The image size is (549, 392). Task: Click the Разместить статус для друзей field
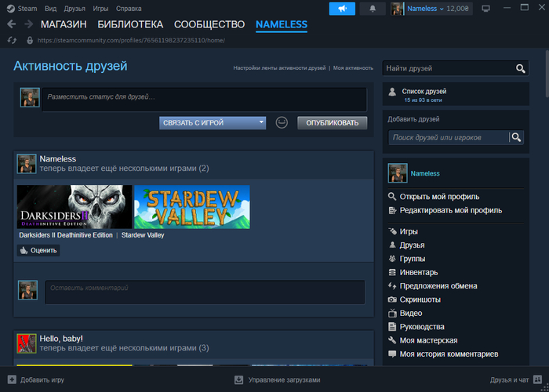pos(205,100)
